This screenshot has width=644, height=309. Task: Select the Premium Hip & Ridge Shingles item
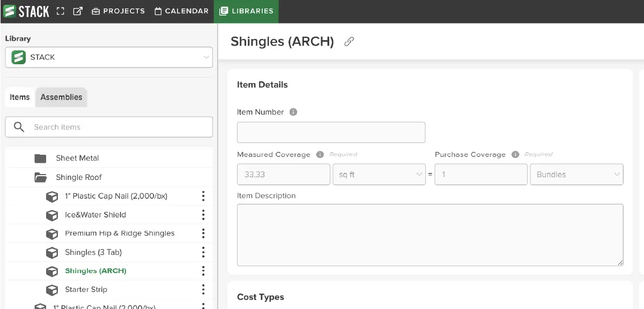(x=120, y=233)
